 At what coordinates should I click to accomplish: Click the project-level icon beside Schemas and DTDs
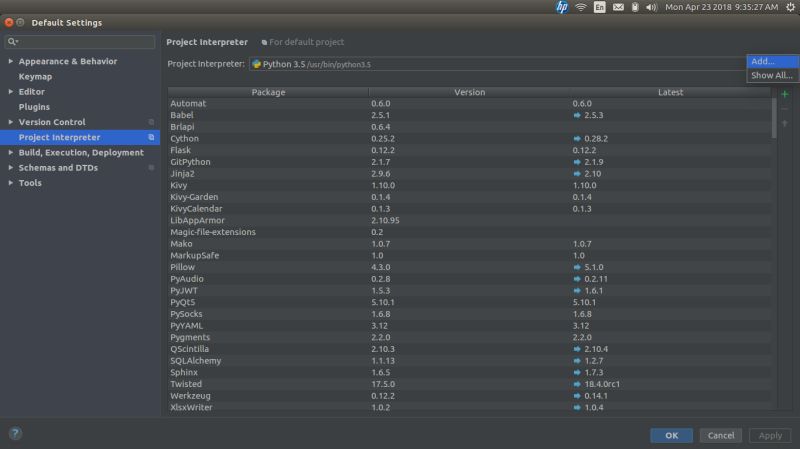pyautogui.click(x=151, y=167)
